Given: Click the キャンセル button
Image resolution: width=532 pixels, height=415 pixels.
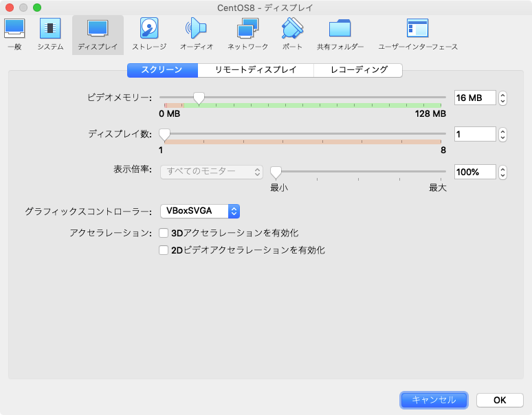Looking at the screenshot, I should pyautogui.click(x=434, y=400).
